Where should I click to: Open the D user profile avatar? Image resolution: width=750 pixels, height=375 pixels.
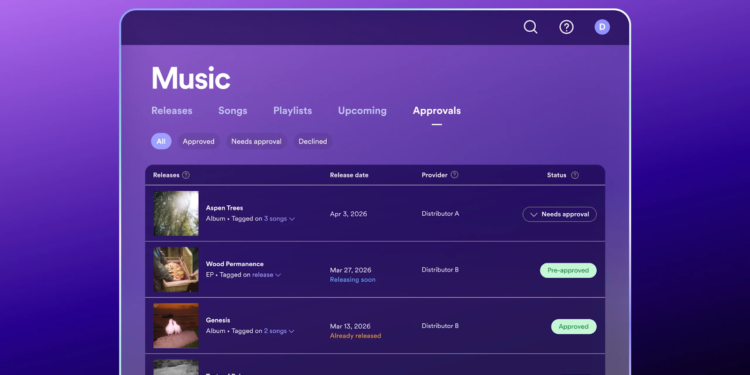[602, 27]
